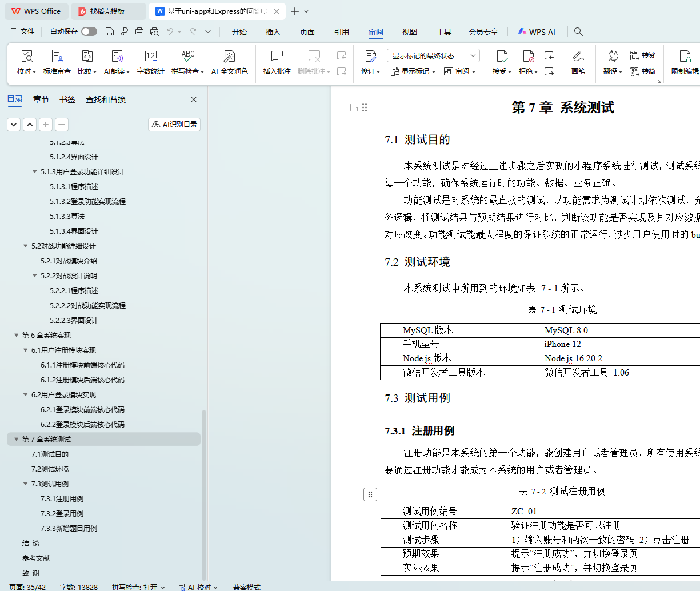The image size is (700, 591).
Task: Close the navigation pane with X
Action: tap(194, 99)
